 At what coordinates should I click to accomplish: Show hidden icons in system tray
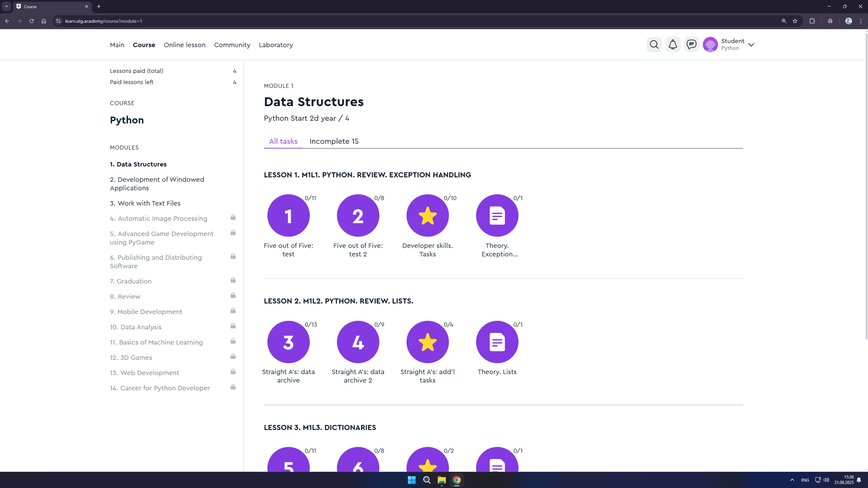click(792, 480)
